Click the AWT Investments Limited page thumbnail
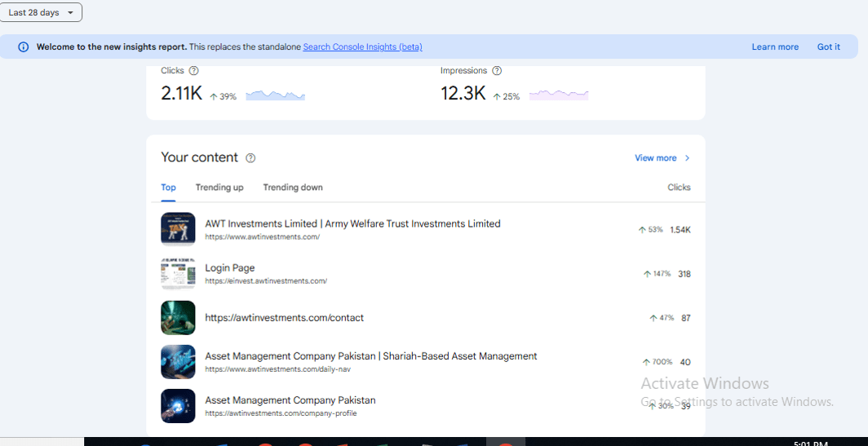Screen dimensions: 868x446 178,229
